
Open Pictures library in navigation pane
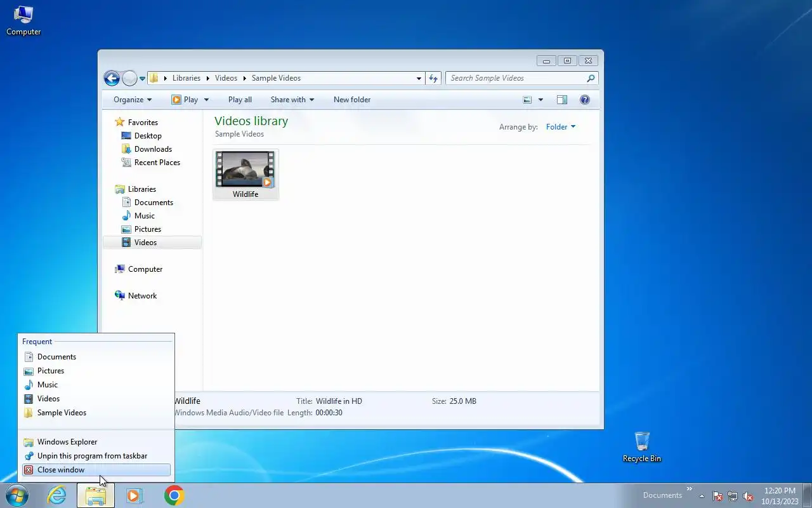148,229
